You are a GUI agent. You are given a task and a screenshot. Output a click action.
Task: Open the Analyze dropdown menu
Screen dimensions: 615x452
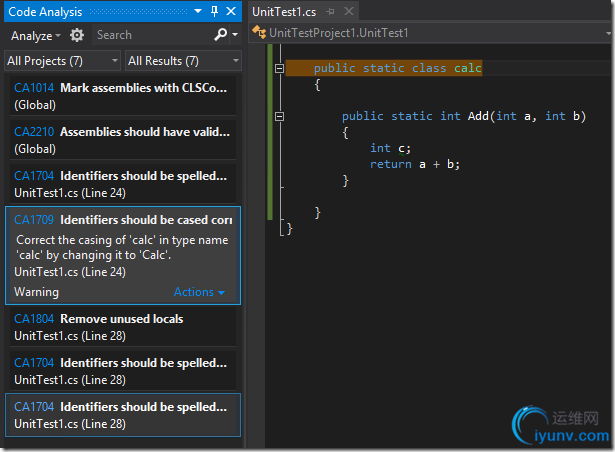35,36
